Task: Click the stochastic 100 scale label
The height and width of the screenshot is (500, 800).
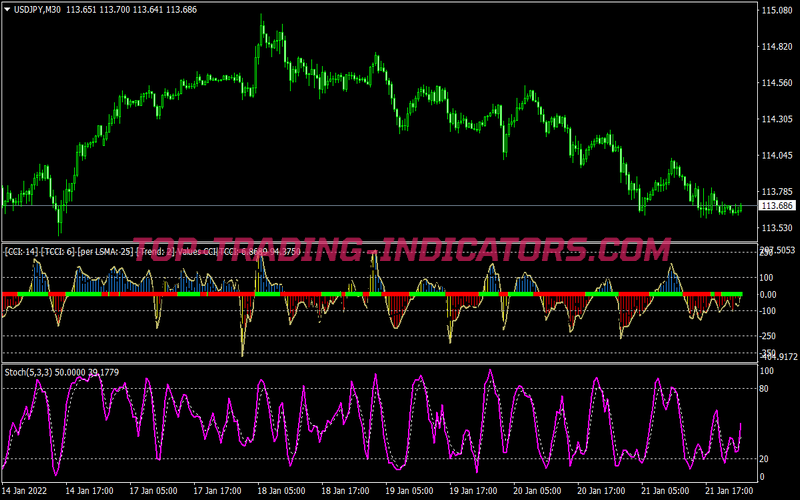Action: pos(766,371)
